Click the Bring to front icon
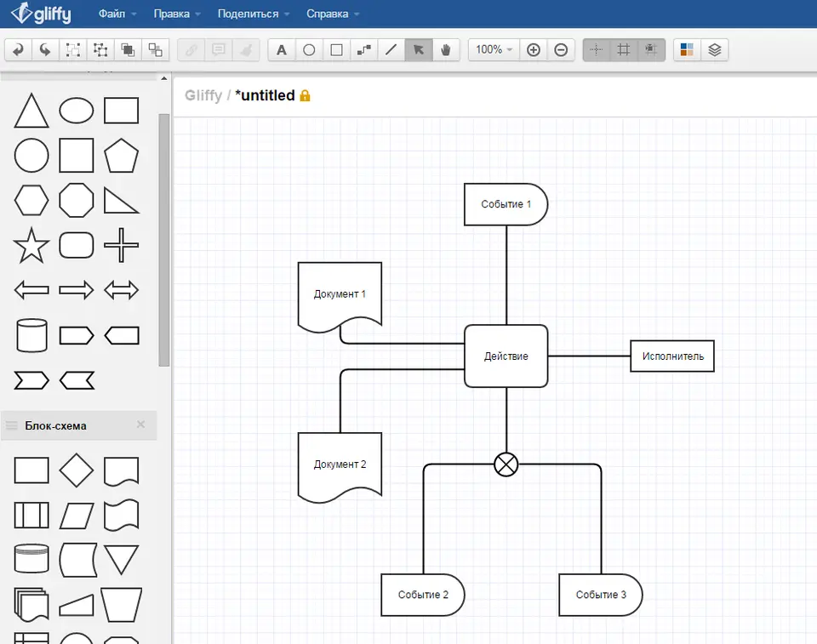Image resolution: width=817 pixels, height=644 pixels. point(128,50)
